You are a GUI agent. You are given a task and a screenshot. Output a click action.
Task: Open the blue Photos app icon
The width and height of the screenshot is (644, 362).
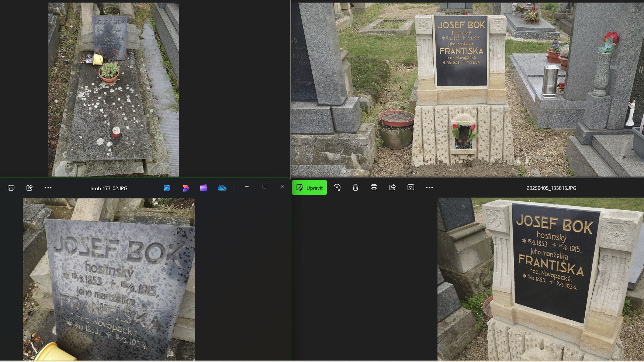coord(167,188)
